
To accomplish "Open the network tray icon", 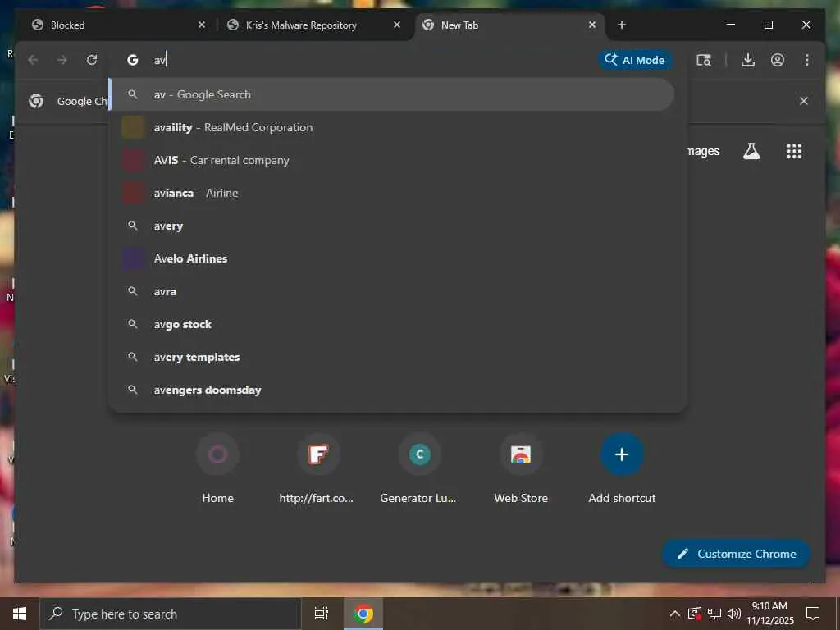I will [714, 614].
